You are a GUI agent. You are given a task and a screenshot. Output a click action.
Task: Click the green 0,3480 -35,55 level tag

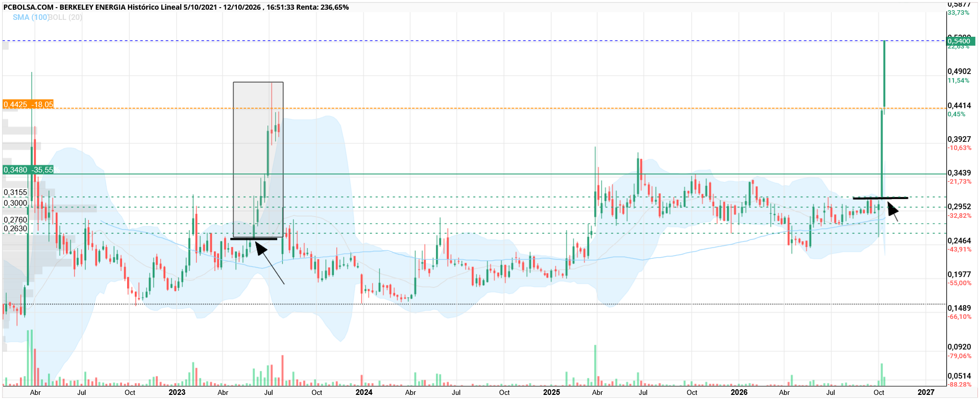[28, 170]
